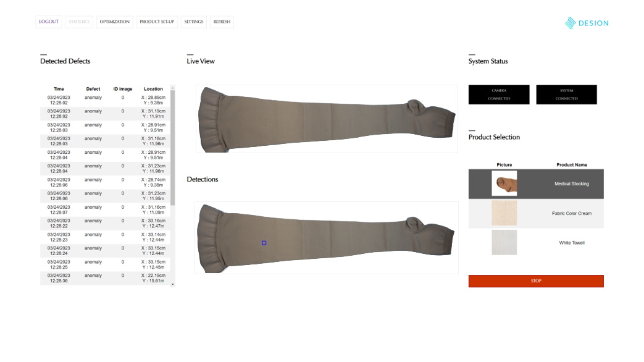
Task: Click the Desion logo
Action: (587, 23)
